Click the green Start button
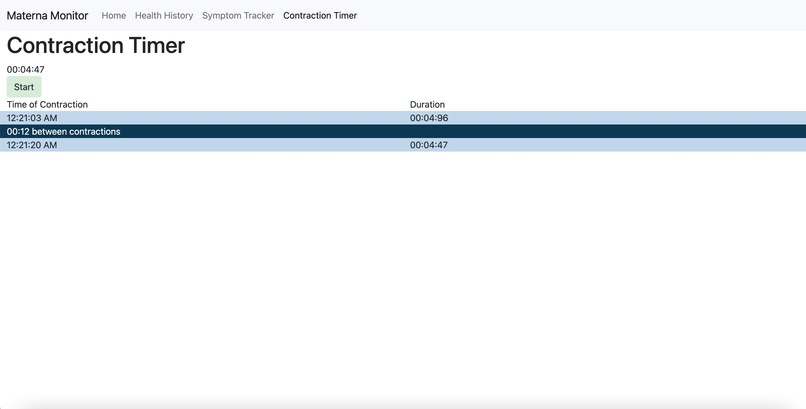Image resolution: width=806 pixels, height=409 pixels. [24, 87]
